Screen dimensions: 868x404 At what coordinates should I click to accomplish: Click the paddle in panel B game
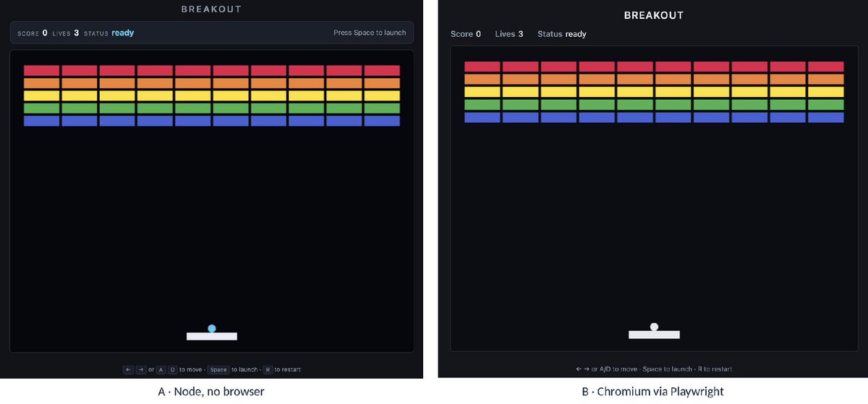pyautogui.click(x=654, y=335)
